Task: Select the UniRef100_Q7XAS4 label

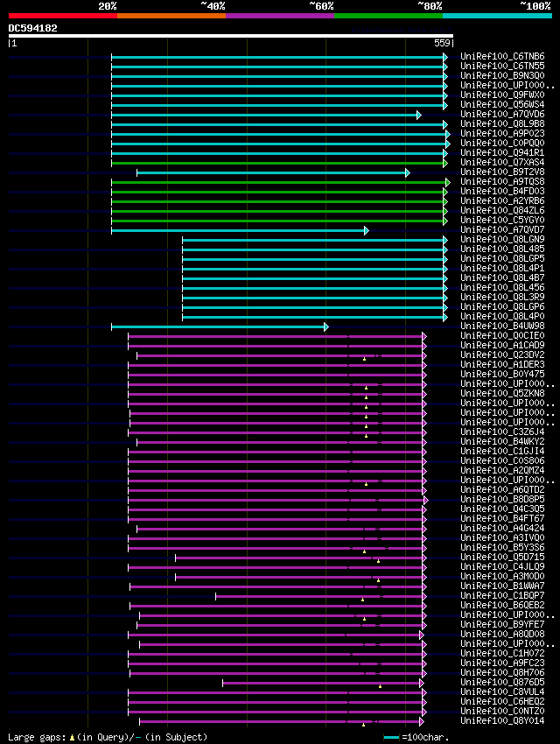Action: coord(502,162)
